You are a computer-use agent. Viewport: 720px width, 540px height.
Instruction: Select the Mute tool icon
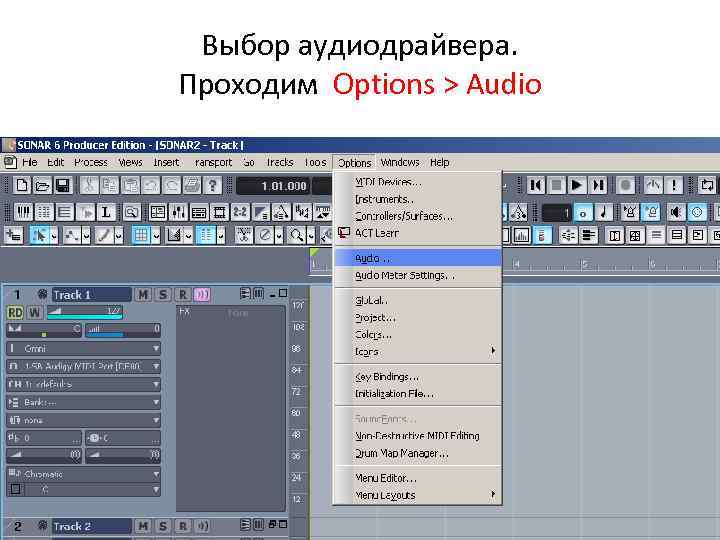pyautogui.click(x=265, y=235)
